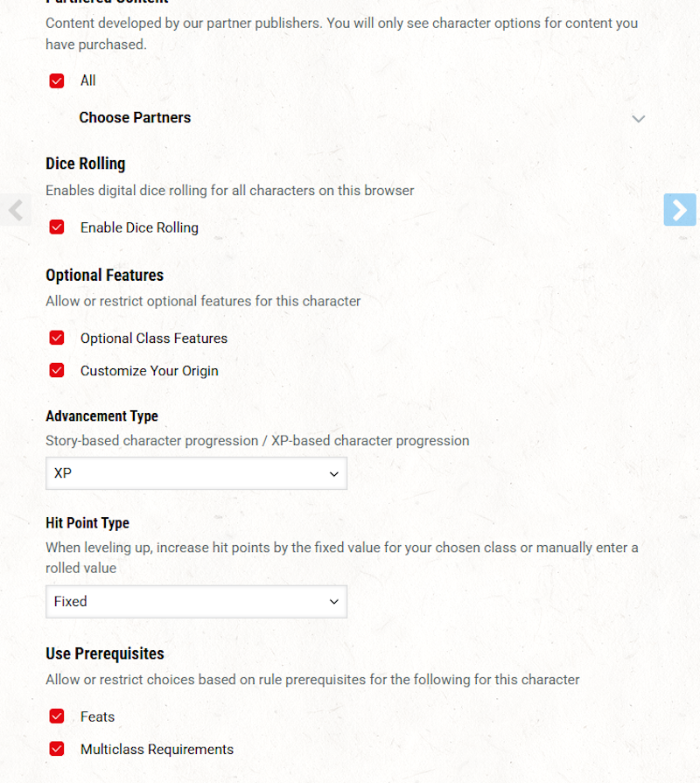Image resolution: width=700 pixels, height=783 pixels.
Task: Click the Enable Dice Rolling label
Action: coord(139,227)
